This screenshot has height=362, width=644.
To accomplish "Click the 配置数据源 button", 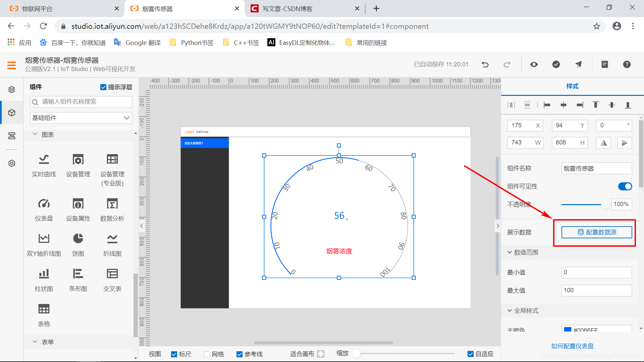I will point(597,232).
